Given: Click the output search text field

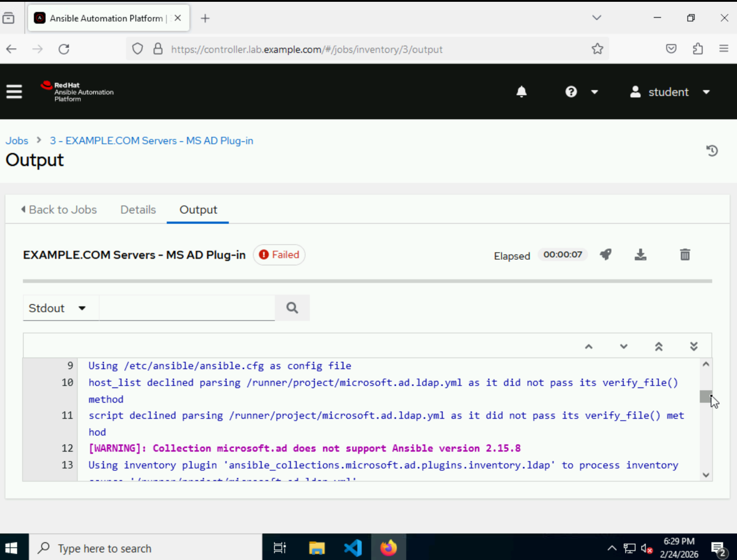Looking at the screenshot, I should point(187,308).
